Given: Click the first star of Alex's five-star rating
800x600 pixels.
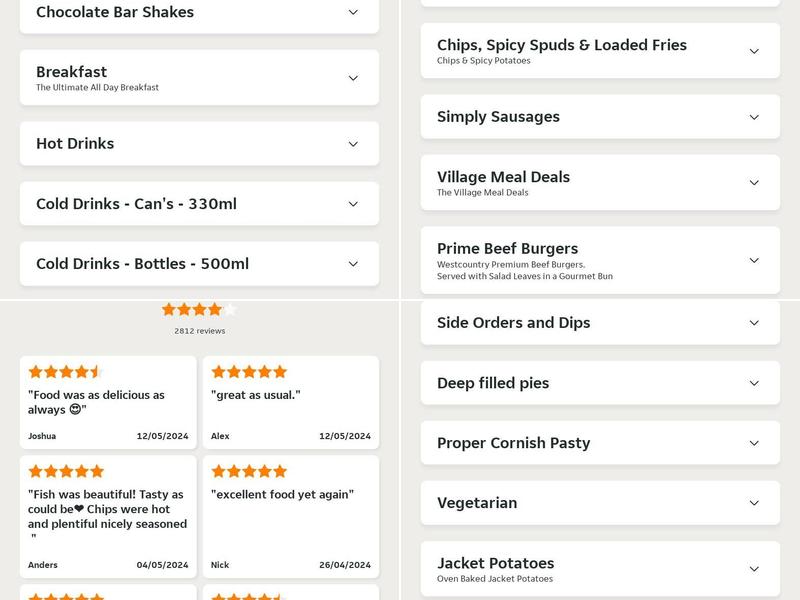Looking at the screenshot, I should [217, 371].
